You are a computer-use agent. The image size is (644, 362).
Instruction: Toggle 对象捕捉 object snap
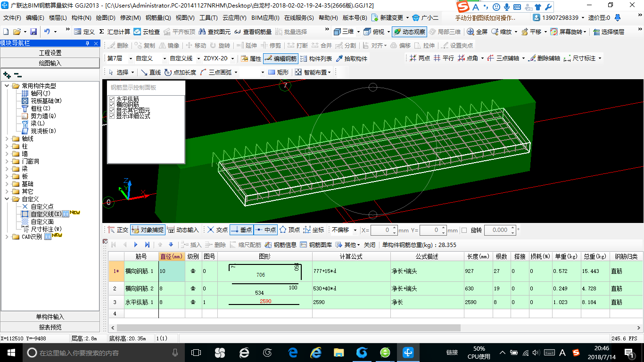coord(148,230)
